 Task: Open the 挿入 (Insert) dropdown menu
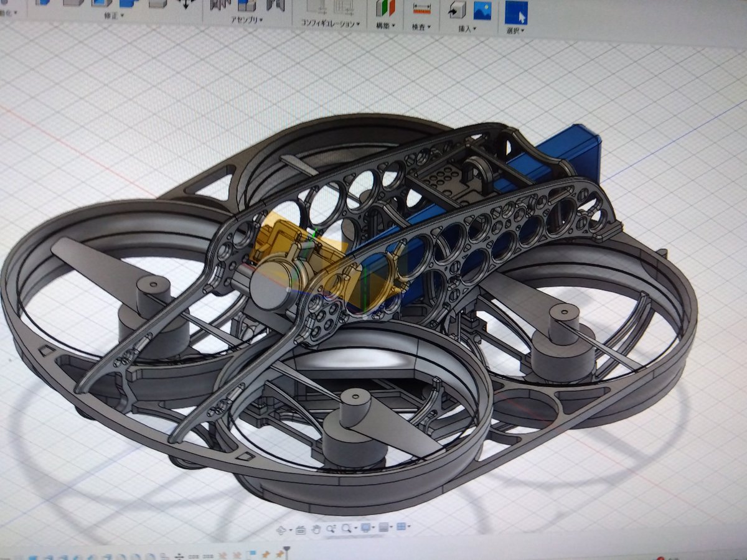pyautogui.click(x=467, y=29)
